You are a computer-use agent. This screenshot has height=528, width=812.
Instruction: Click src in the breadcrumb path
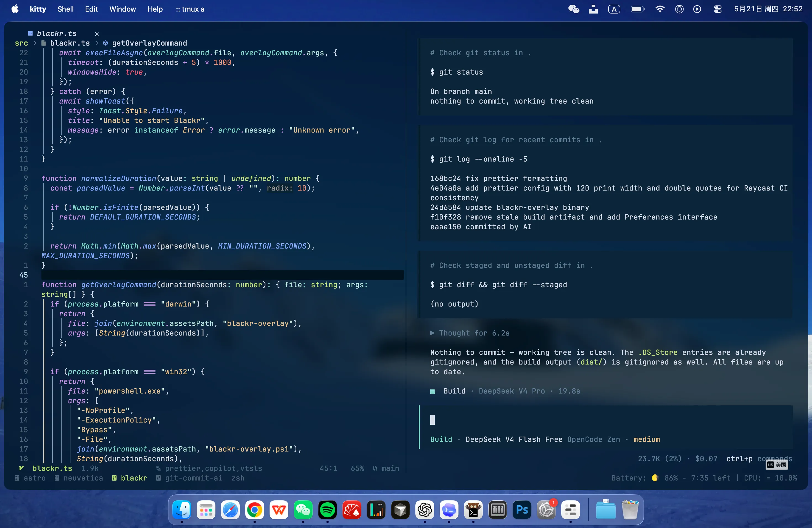tap(21, 43)
